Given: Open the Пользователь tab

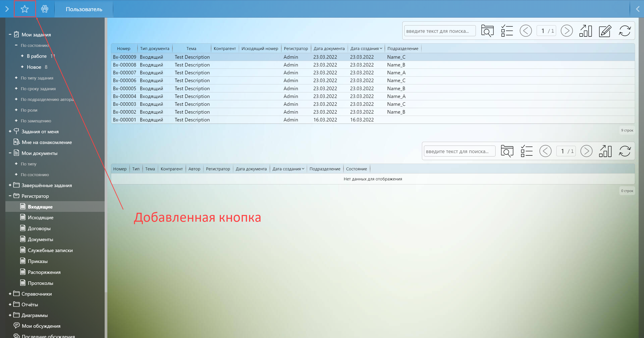Looking at the screenshot, I should pos(84,9).
